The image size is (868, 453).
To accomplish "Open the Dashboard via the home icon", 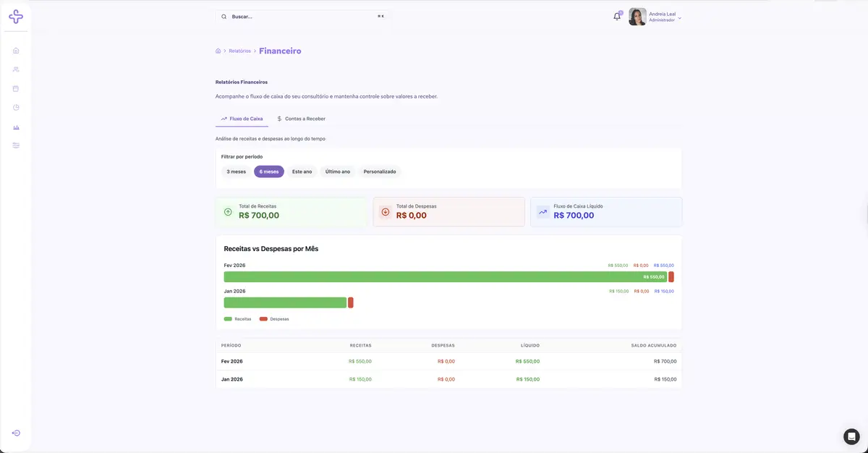I will coord(15,50).
